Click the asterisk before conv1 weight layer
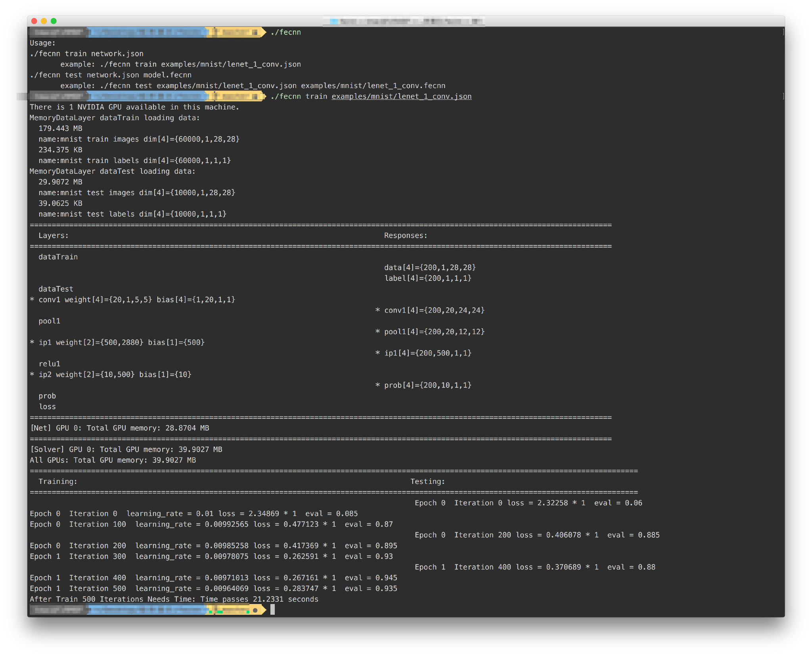The image size is (812, 656). [x=32, y=300]
